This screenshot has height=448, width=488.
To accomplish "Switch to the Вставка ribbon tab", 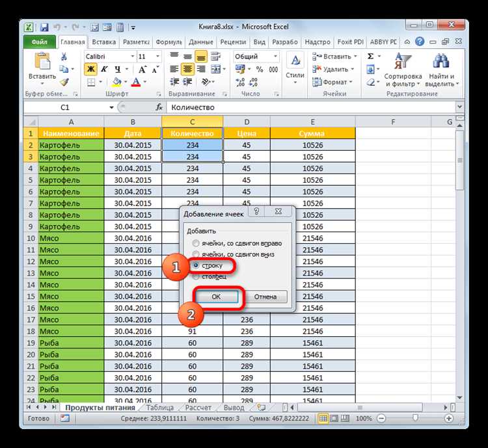I will pyautogui.click(x=104, y=42).
